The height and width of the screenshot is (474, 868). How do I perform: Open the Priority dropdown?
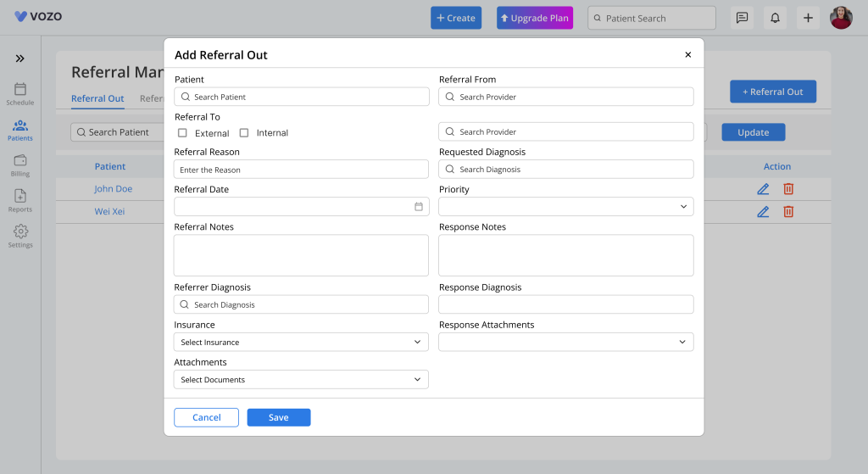[565, 207]
